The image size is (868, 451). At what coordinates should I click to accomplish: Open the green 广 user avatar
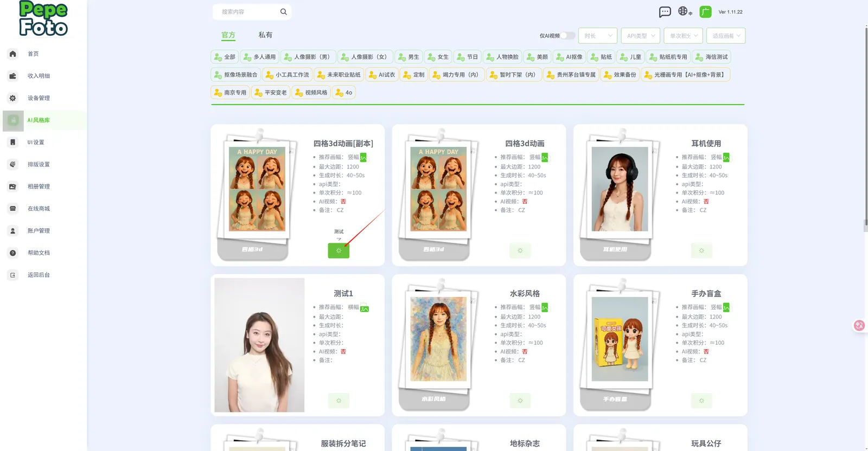click(x=705, y=12)
